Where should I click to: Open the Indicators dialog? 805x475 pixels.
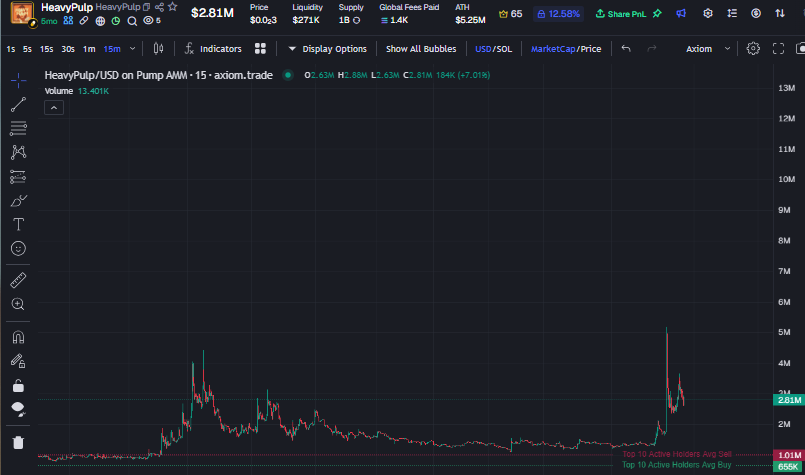tap(213, 49)
